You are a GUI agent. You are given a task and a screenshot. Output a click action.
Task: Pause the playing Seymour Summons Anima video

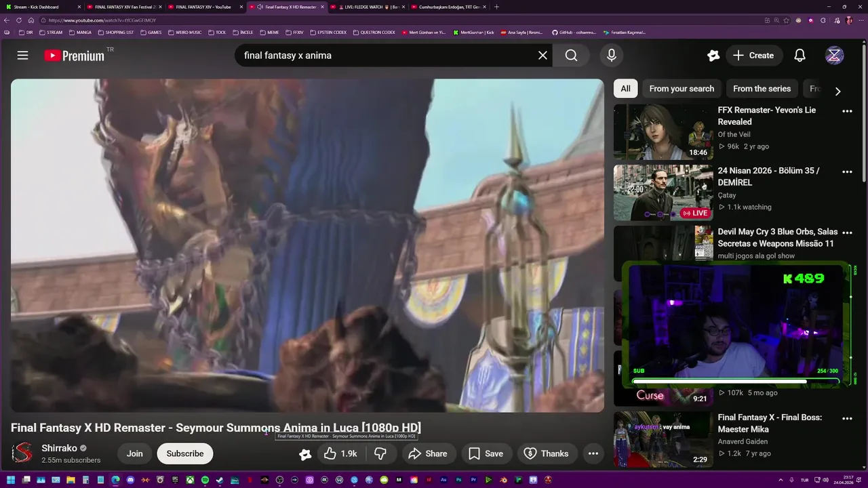[x=307, y=245]
